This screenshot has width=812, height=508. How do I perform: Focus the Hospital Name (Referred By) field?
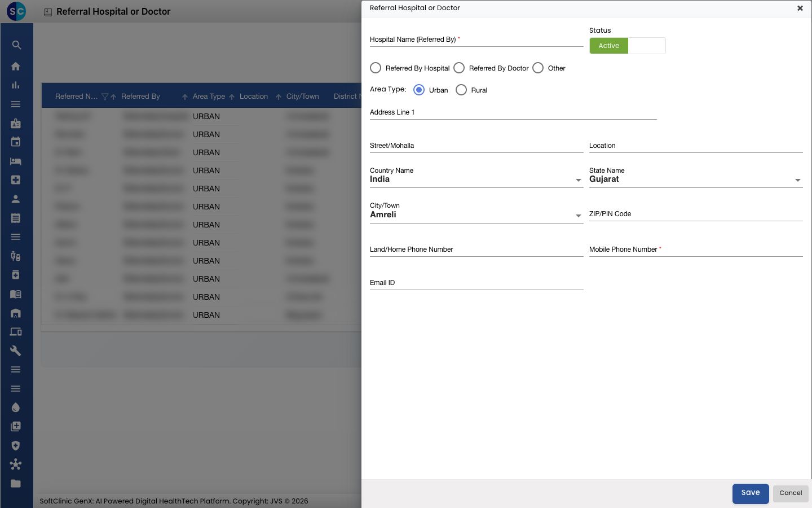coord(476,40)
